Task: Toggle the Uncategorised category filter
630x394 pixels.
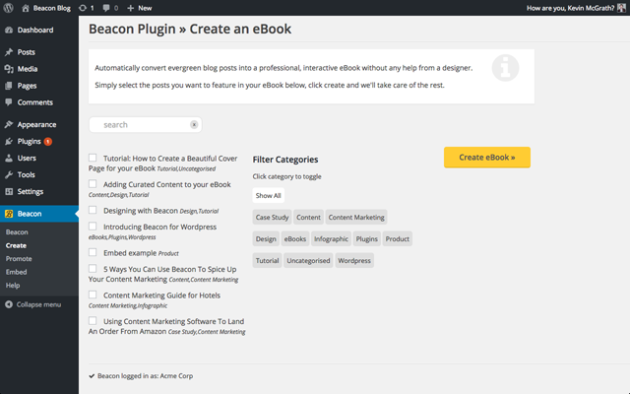Action: 309,261
